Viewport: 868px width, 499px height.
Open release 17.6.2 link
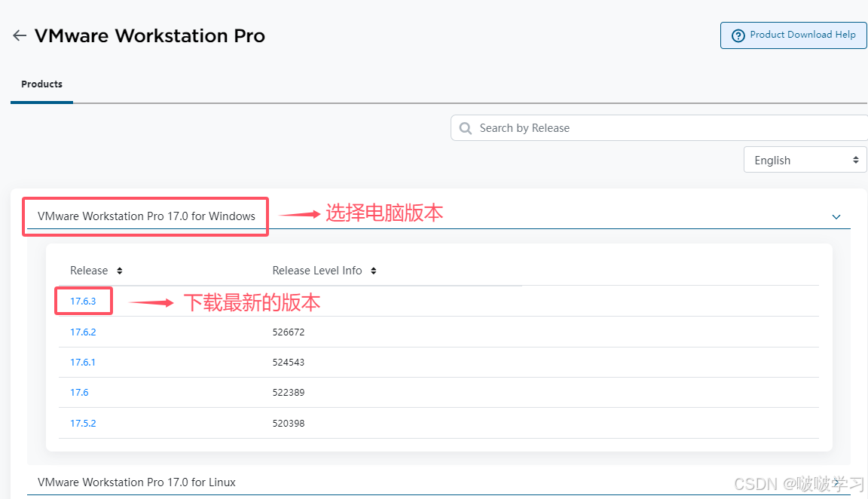tap(83, 332)
